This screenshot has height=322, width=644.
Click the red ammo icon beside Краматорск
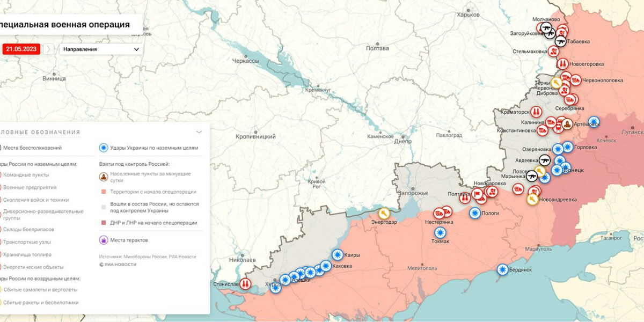pyautogui.click(x=536, y=112)
